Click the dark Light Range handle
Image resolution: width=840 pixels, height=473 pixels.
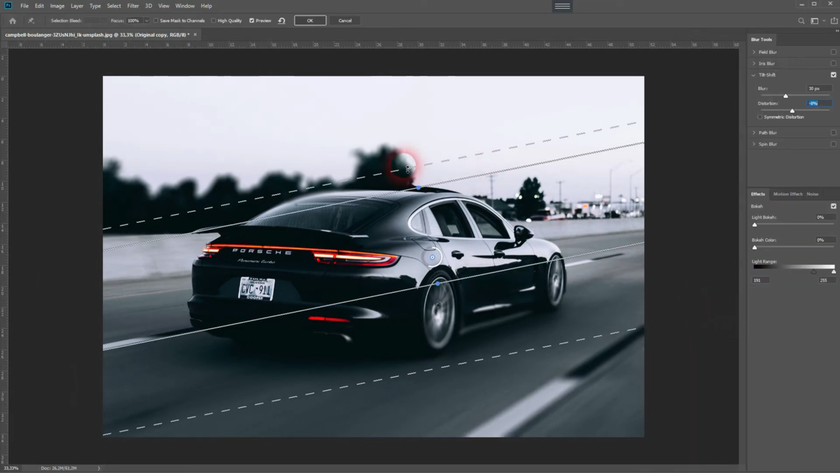(x=814, y=272)
